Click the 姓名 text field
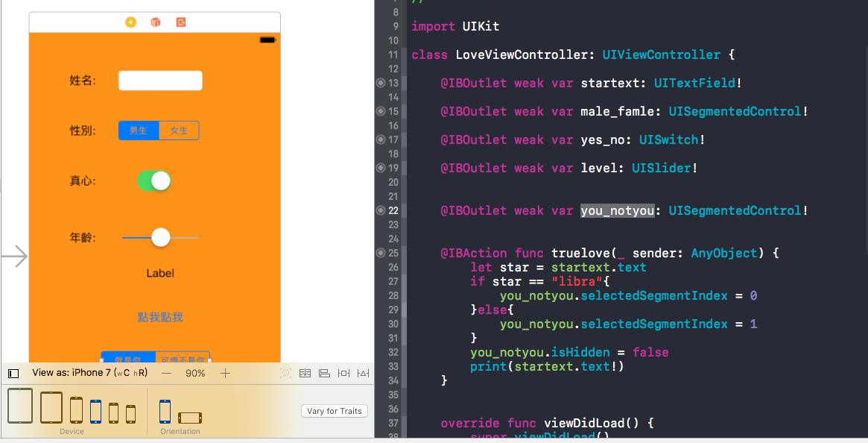Screen dimensions: 868x443 [x=160, y=80]
